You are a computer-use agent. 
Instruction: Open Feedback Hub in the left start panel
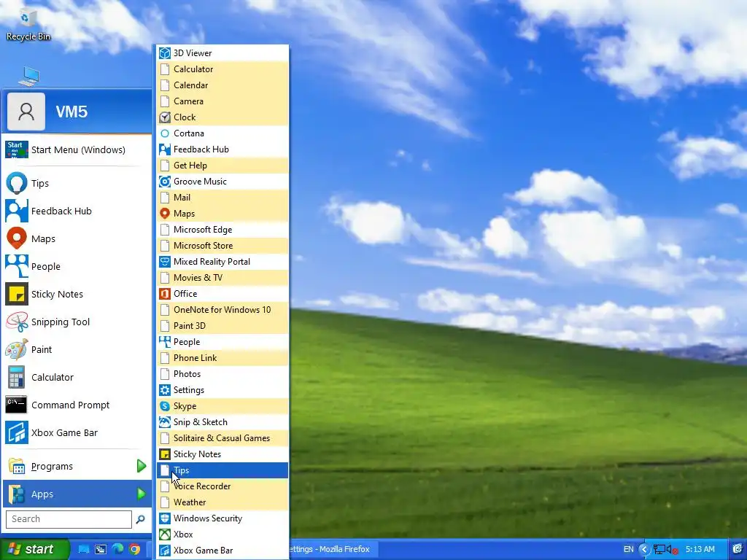pyautogui.click(x=77, y=211)
